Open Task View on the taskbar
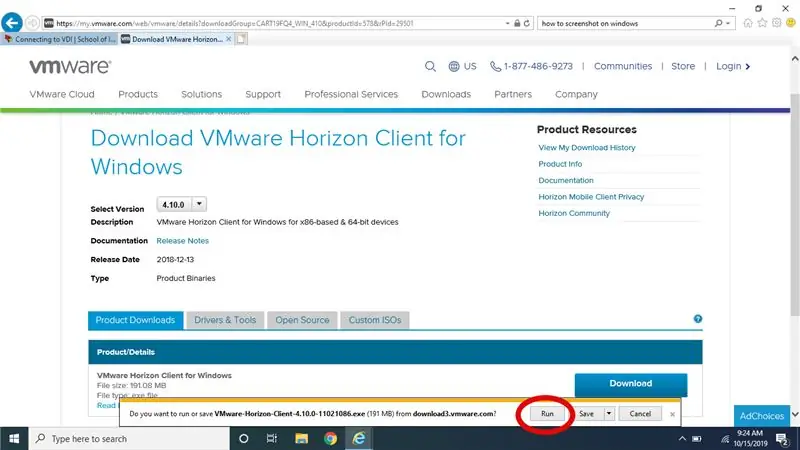 tap(271, 438)
